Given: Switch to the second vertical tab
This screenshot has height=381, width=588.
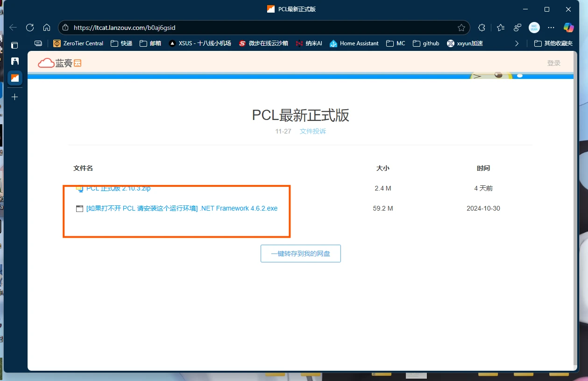Looking at the screenshot, I should [15, 61].
